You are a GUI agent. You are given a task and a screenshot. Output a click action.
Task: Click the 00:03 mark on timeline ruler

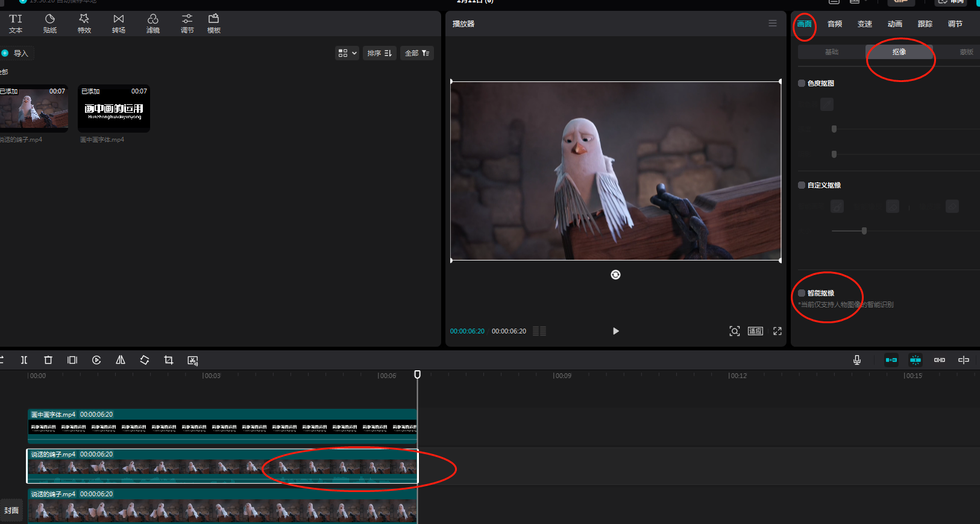[x=212, y=376]
